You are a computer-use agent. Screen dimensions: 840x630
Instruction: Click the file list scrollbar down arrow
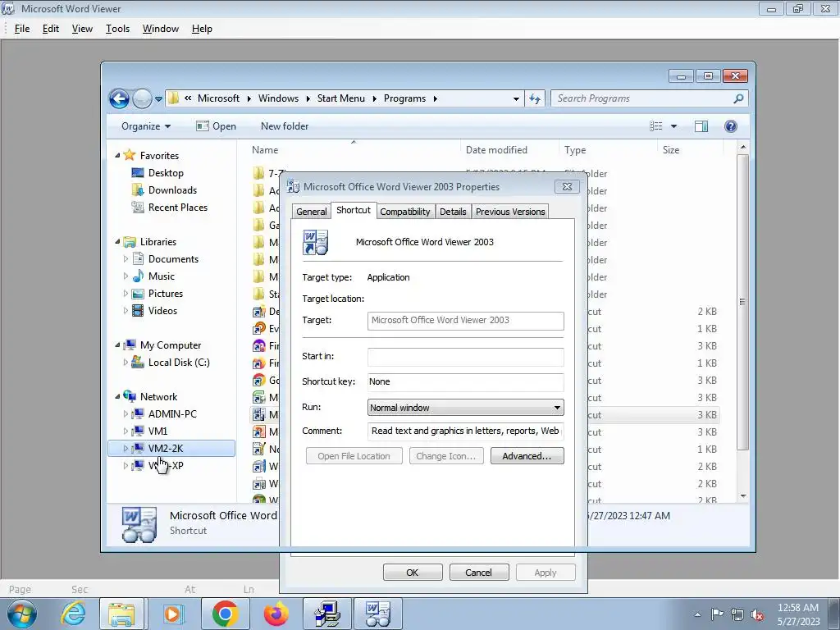742,496
